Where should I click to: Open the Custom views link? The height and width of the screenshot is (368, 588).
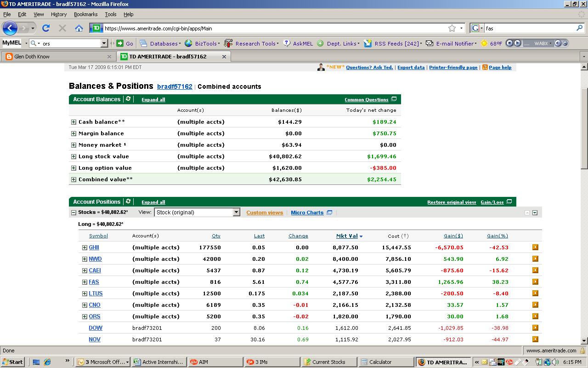pos(265,213)
